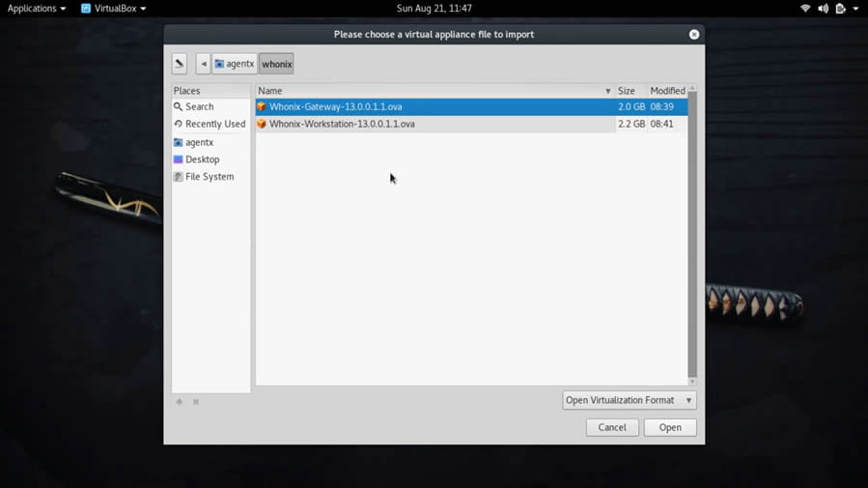The height and width of the screenshot is (488, 868).
Task: Click the agentx home folder icon in sidebar
Action: coord(178,142)
